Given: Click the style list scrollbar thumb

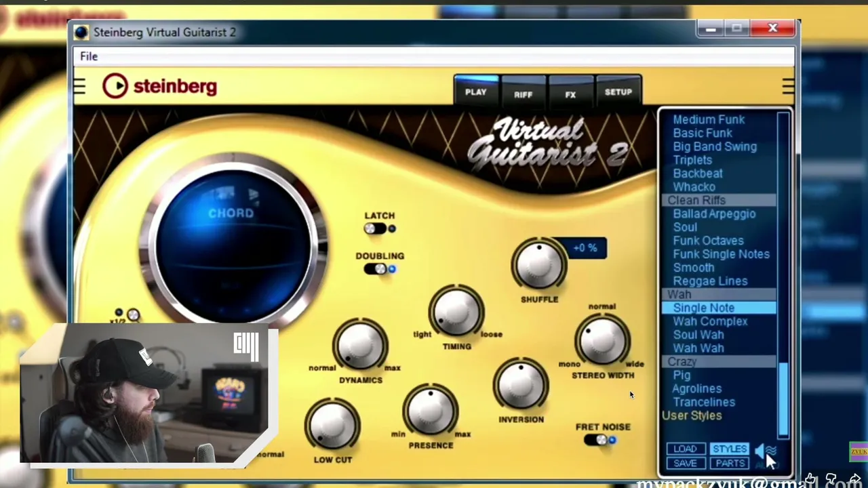Looking at the screenshot, I should (x=783, y=399).
